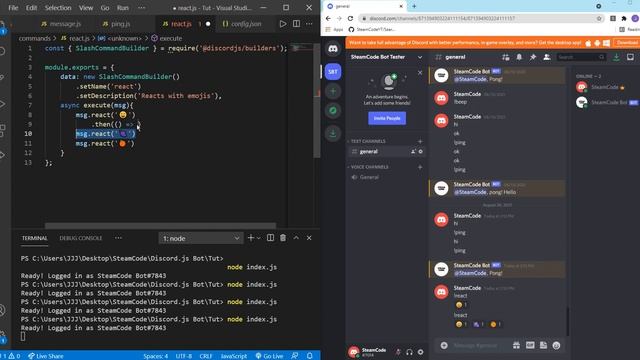
Task: Open VS Code notifications bell in status bar
Action: [x=310, y=356]
